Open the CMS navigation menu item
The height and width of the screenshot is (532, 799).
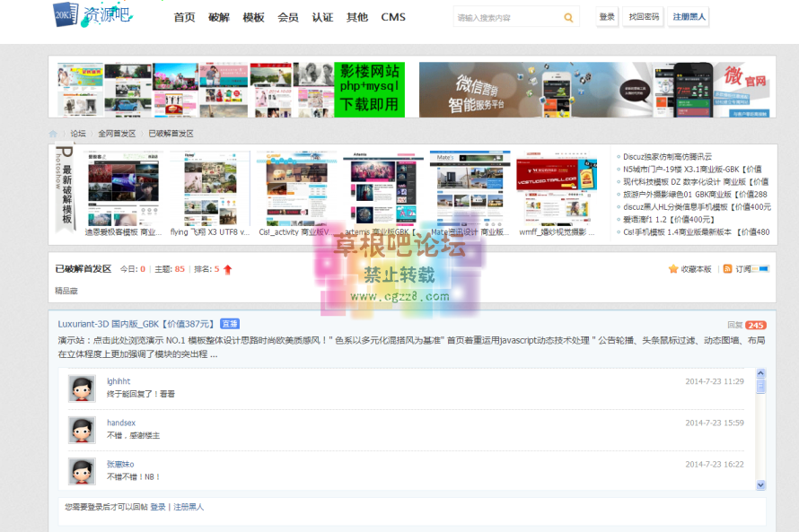click(x=393, y=17)
